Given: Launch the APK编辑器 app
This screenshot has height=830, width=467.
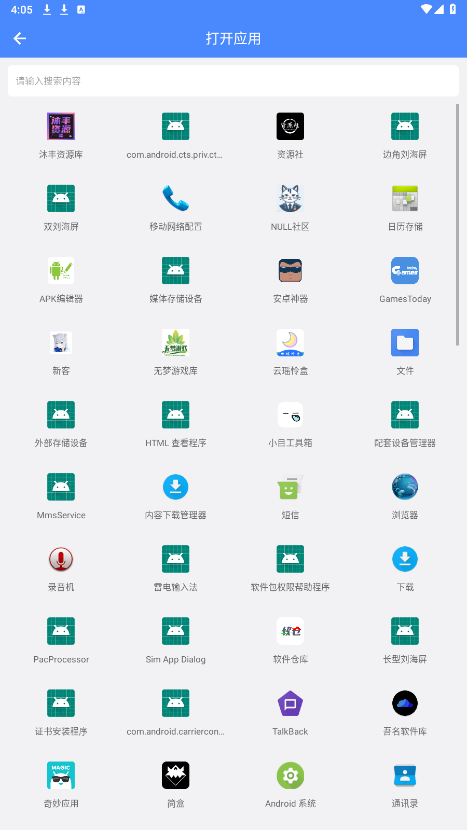Looking at the screenshot, I should coord(61,270).
